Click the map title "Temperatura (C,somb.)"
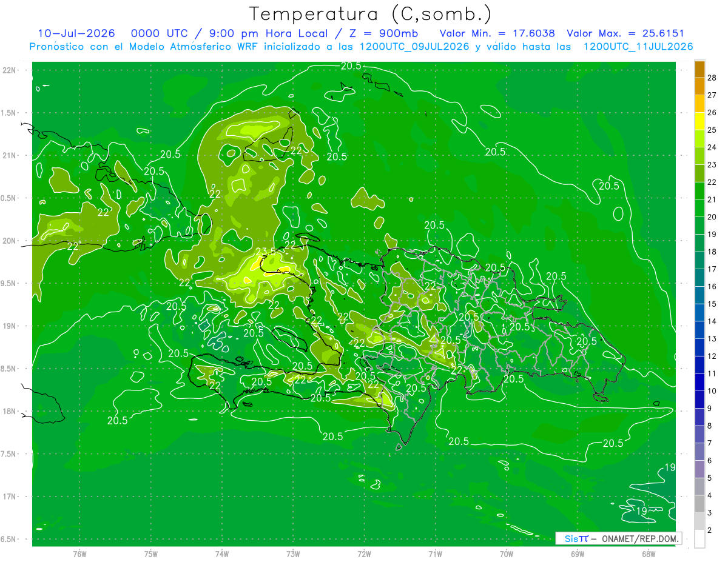 point(371,14)
